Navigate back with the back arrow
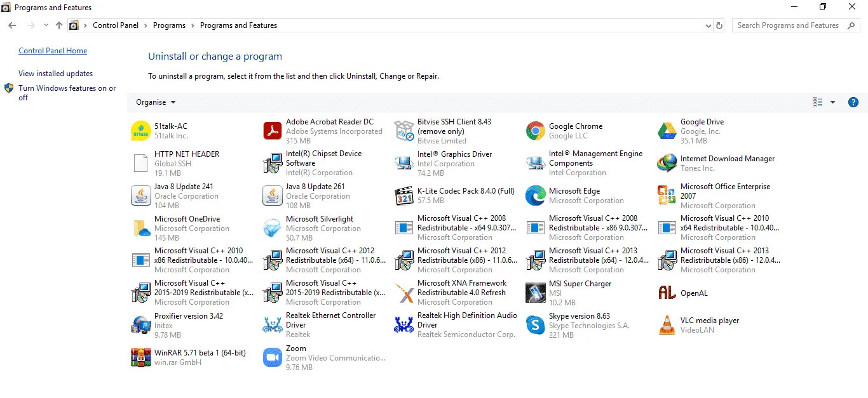868x398 pixels. [12, 25]
